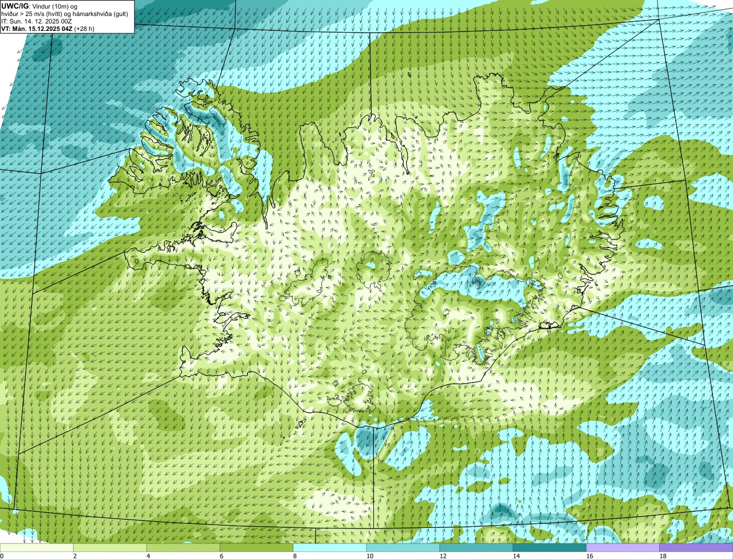Click the legend label '8'
This screenshot has width=733, height=560.
(295, 556)
